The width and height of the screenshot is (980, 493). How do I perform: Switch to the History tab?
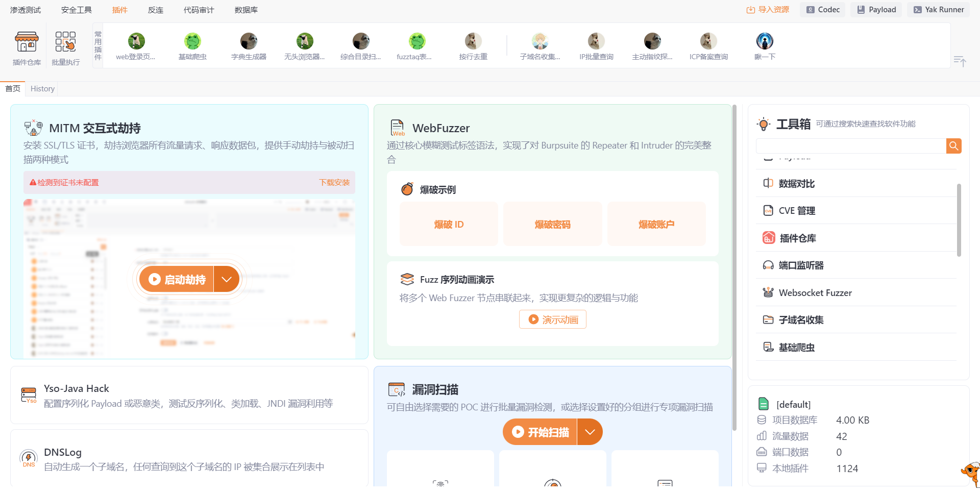(x=42, y=88)
